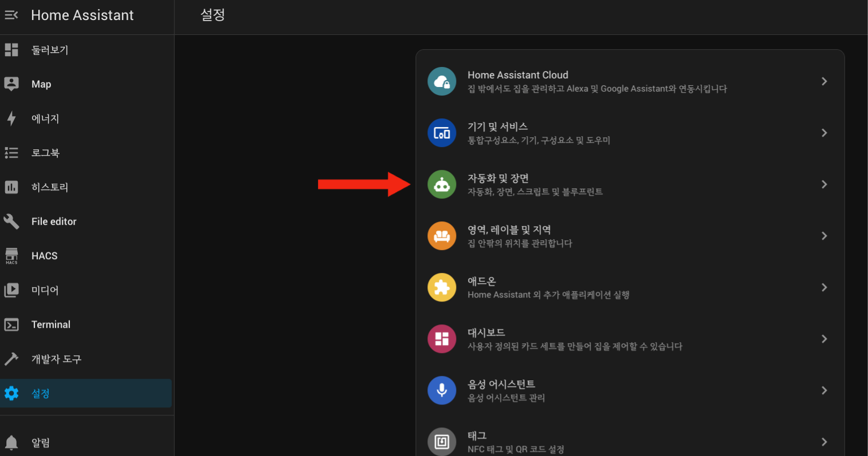
Task: Click the chevron beside 기기 및 서비스
Action: (x=824, y=133)
